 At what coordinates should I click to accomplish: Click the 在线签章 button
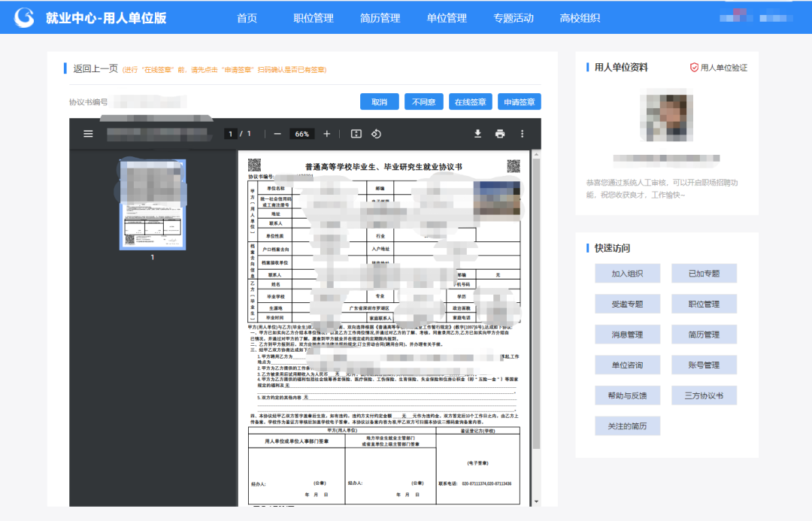470,102
